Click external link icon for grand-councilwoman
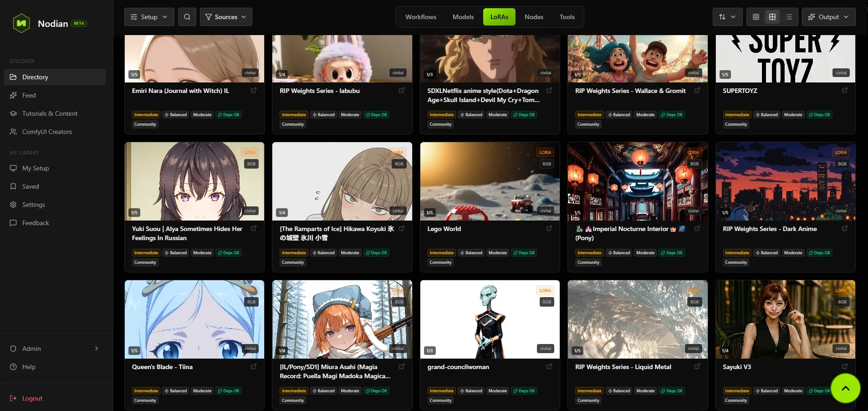The height and width of the screenshot is (411, 868). [549, 367]
